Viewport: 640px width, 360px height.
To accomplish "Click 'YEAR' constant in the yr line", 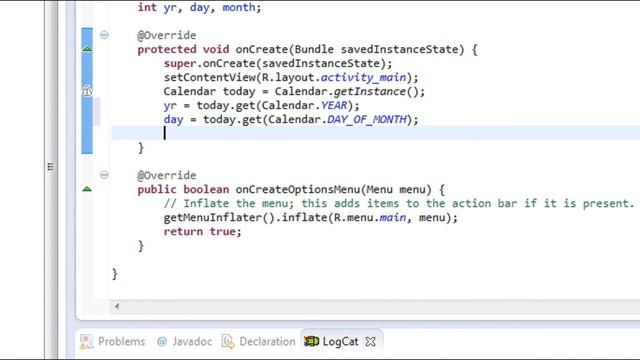I will click(x=334, y=105).
